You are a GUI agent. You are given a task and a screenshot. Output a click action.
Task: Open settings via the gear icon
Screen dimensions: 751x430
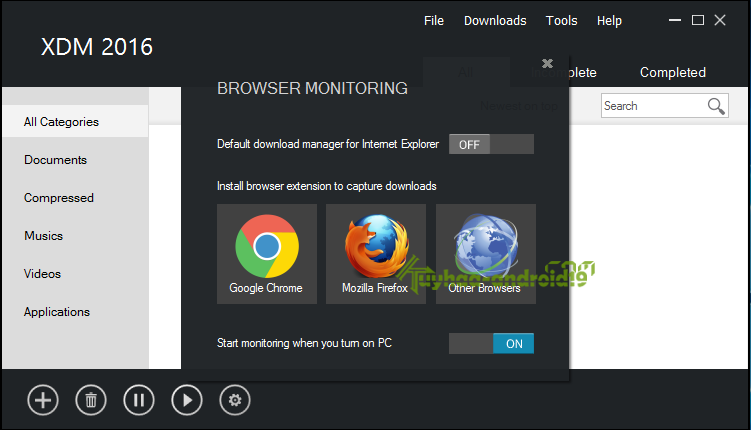click(235, 400)
